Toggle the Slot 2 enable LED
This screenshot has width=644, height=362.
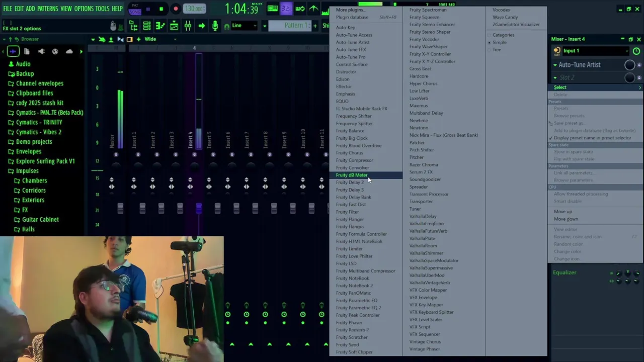(x=639, y=78)
